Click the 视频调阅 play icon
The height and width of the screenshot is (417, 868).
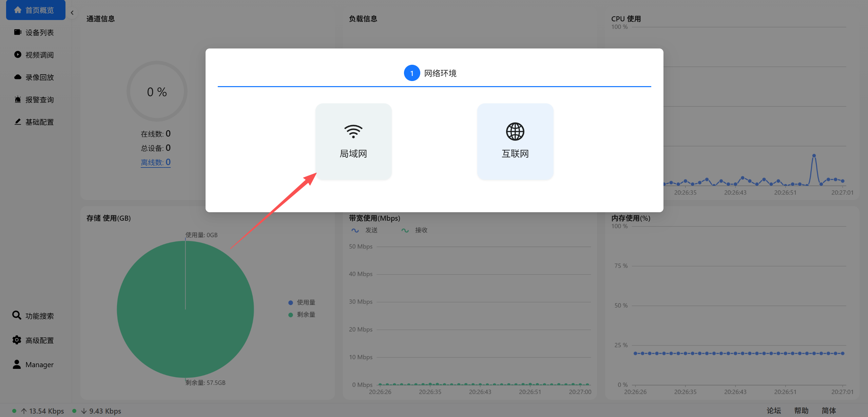tap(18, 55)
